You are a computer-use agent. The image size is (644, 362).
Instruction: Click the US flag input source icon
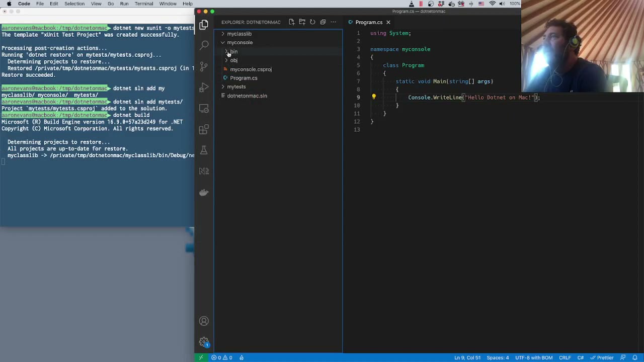coord(482,4)
